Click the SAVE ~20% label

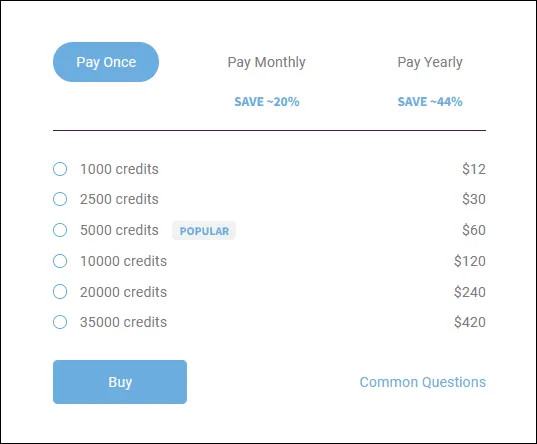(267, 102)
